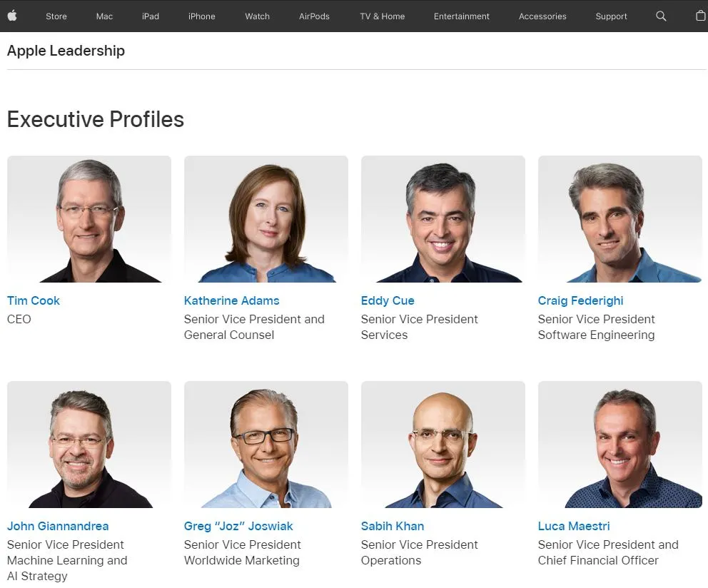
Task: Open AirPods from the navigation bar
Action: click(x=314, y=16)
